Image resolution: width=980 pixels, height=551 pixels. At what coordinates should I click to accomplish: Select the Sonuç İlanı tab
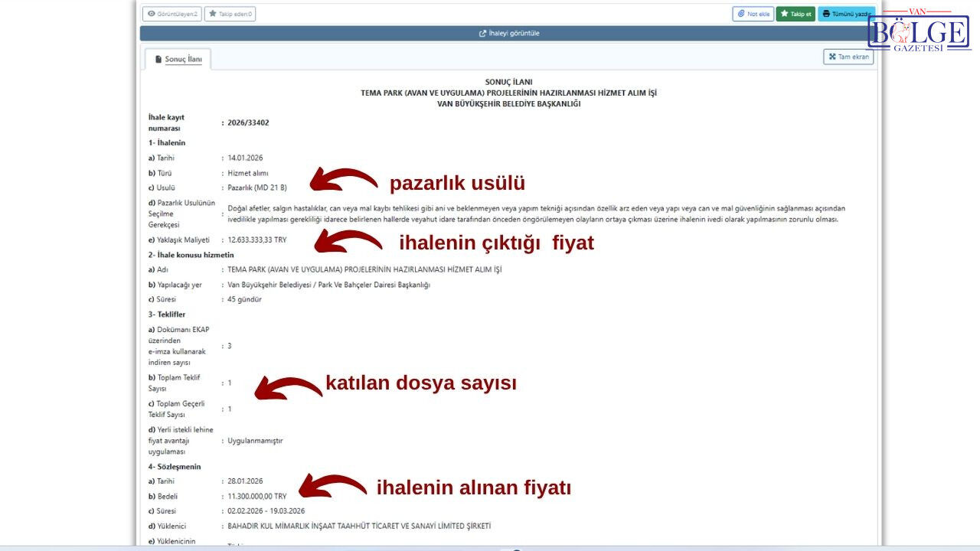click(178, 59)
